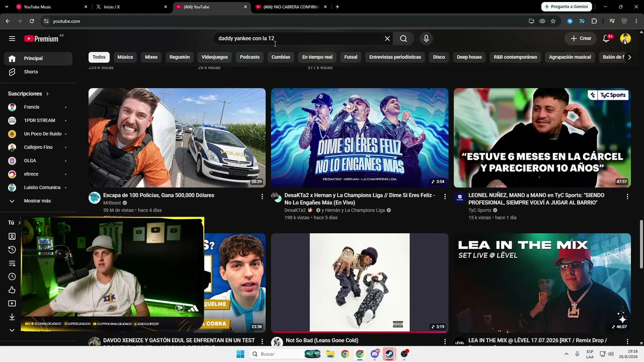
Task: Show more category chips with right arrow
Action: (x=629, y=57)
